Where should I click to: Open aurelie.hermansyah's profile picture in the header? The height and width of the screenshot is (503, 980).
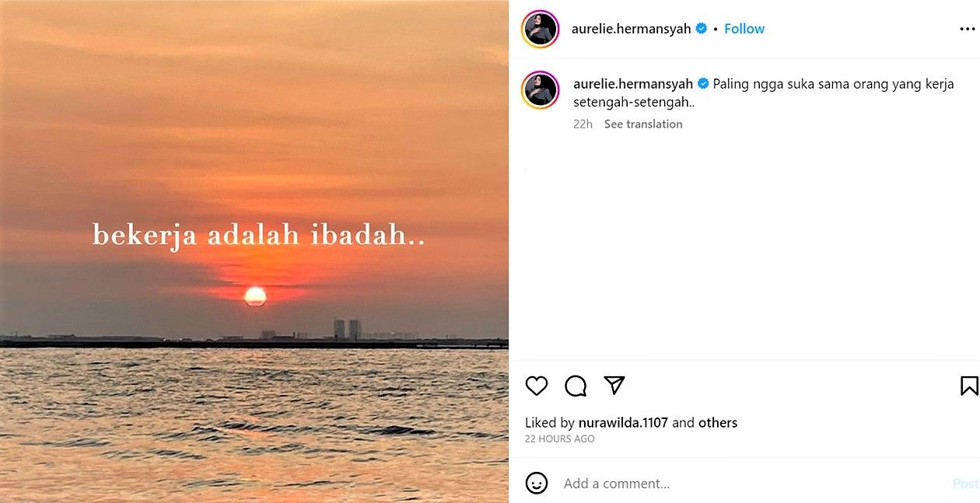pyautogui.click(x=540, y=28)
